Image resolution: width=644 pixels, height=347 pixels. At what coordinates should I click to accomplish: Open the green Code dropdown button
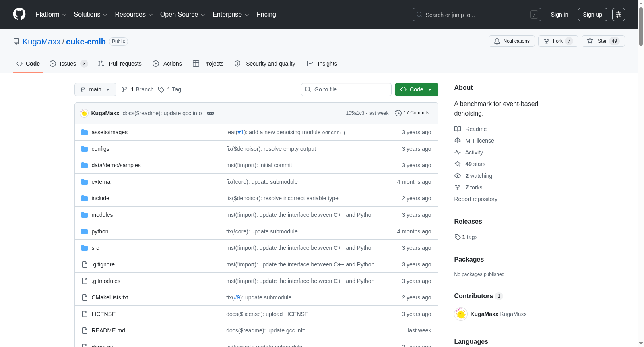pos(417,89)
